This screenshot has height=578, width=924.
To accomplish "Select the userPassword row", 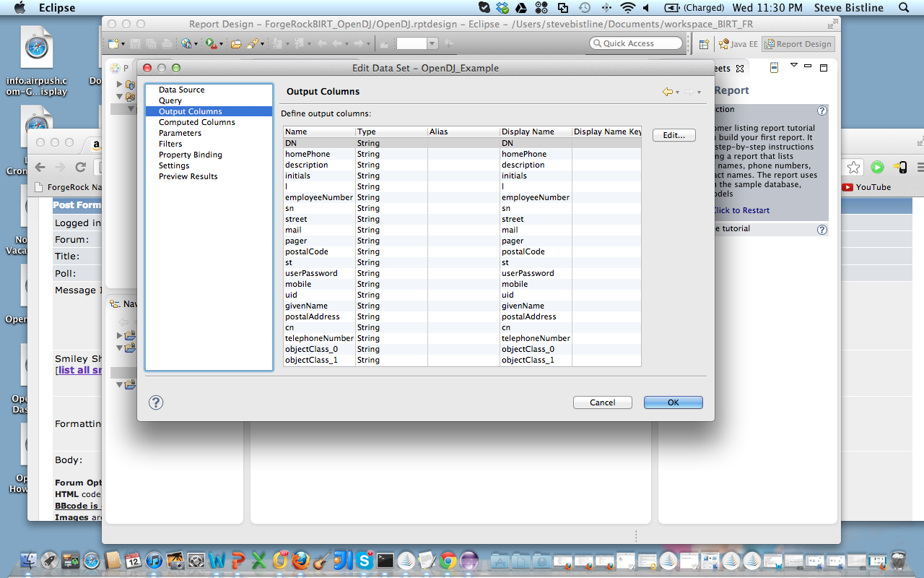I will pyautogui.click(x=462, y=273).
